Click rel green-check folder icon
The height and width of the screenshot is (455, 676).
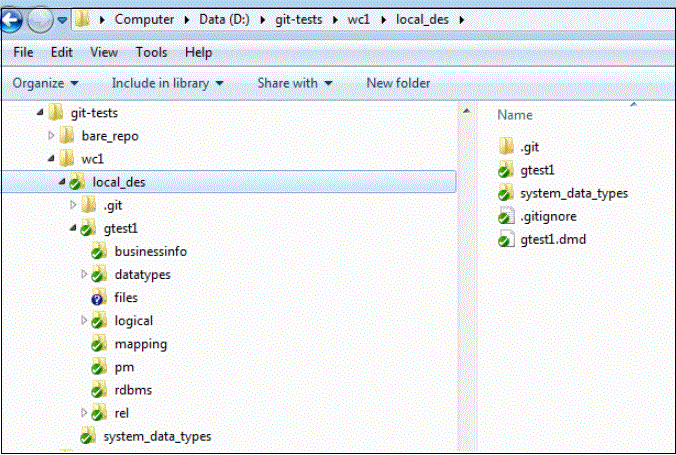[99, 413]
